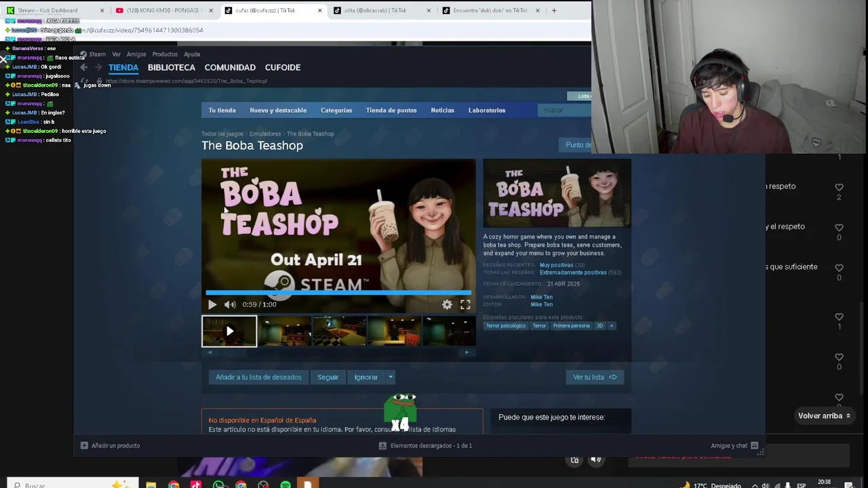This screenshot has width=868, height=488.
Task: Mute the trailer audio speaker icon
Action: [230, 305]
